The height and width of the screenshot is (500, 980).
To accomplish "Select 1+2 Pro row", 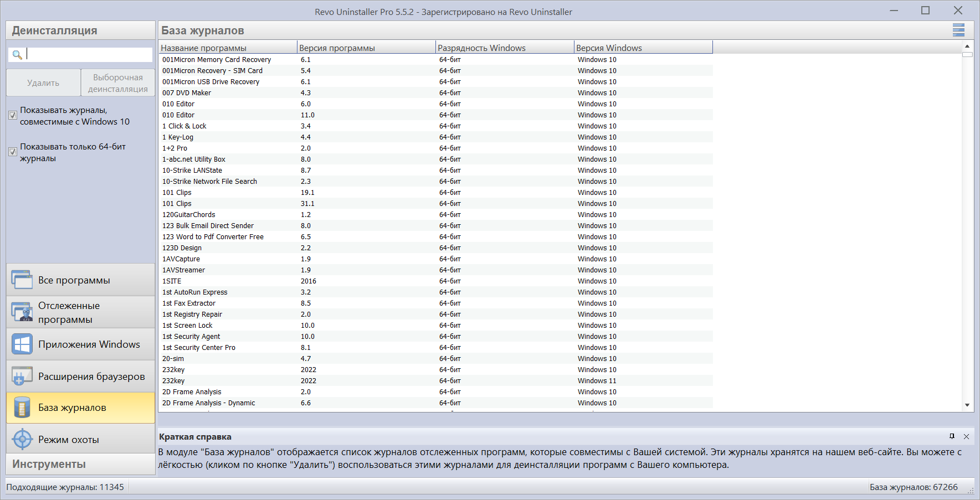I will coord(435,148).
